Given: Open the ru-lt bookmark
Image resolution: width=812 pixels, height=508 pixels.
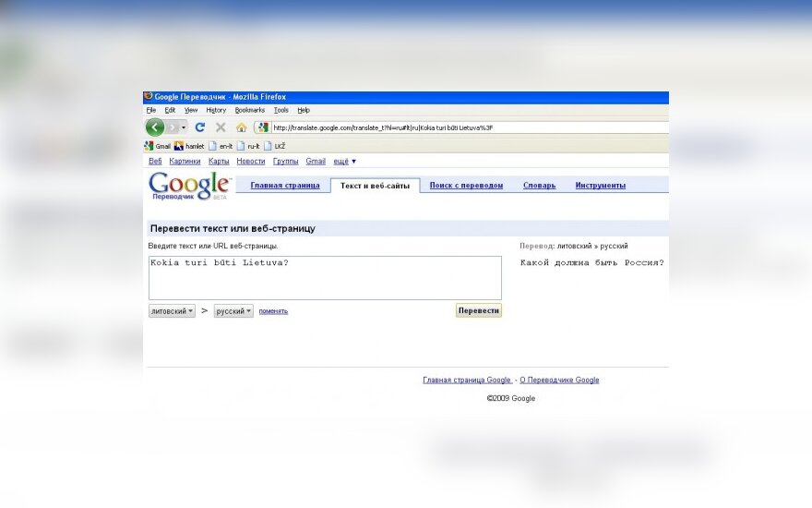Looking at the screenshot, I should (x=248, y=146).
